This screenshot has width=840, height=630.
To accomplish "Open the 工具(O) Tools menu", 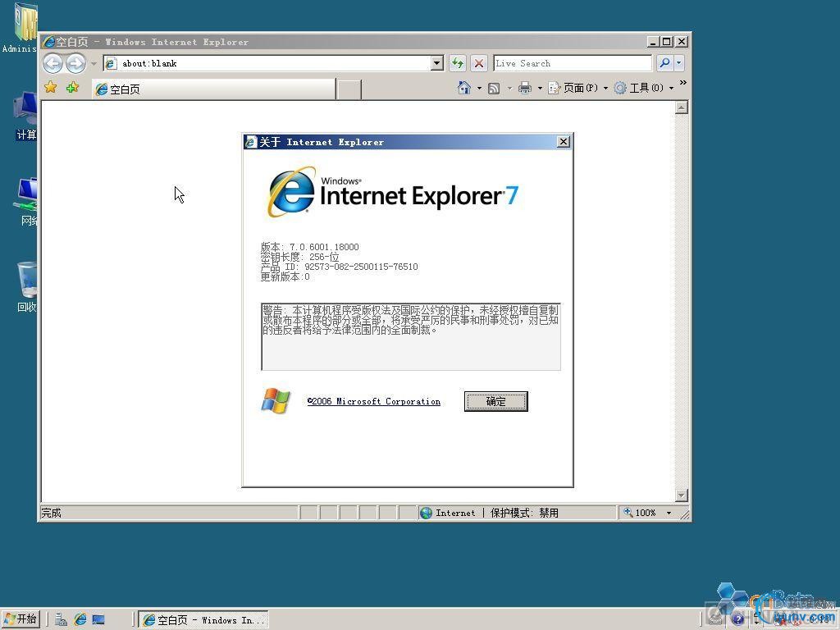I will 643,88.
